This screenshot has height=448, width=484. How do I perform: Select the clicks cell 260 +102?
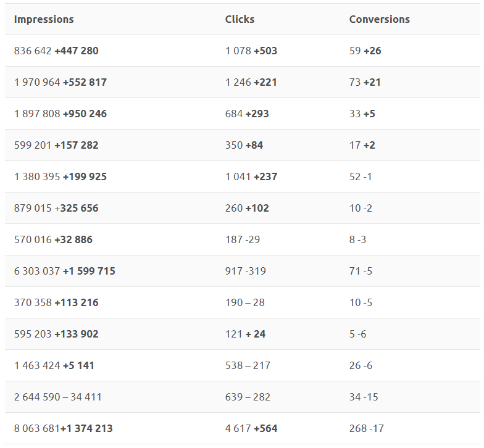coord(247,208)
